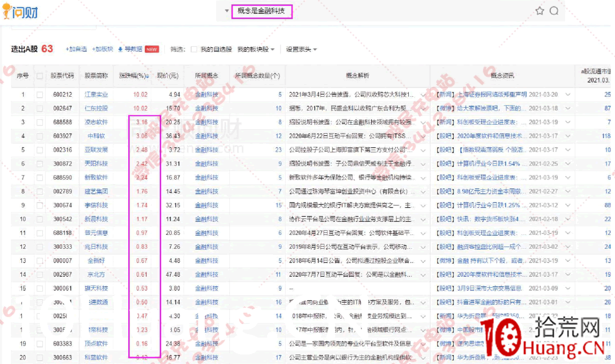
Task: Expand 概念解析 for 中科软 row
Action: click(423, 136)
